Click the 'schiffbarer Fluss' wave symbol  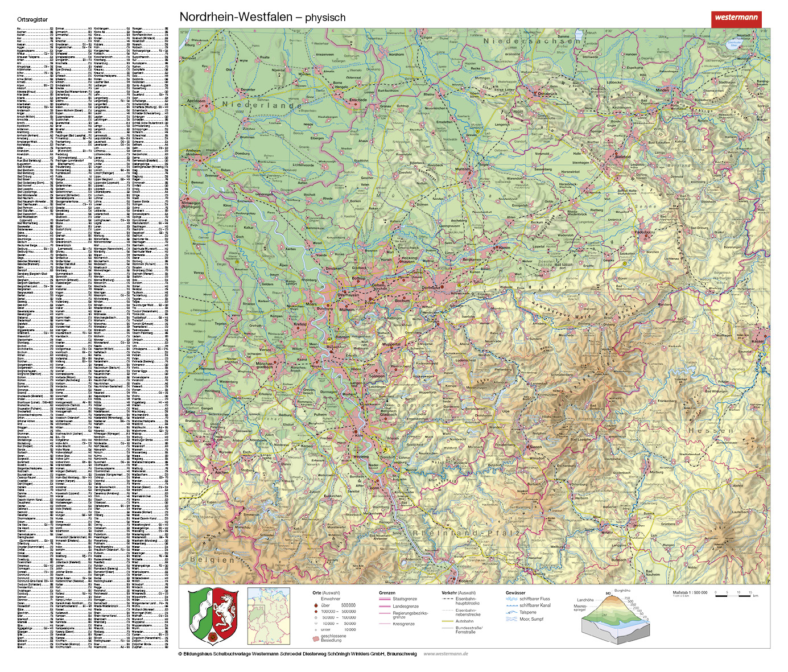511,599
